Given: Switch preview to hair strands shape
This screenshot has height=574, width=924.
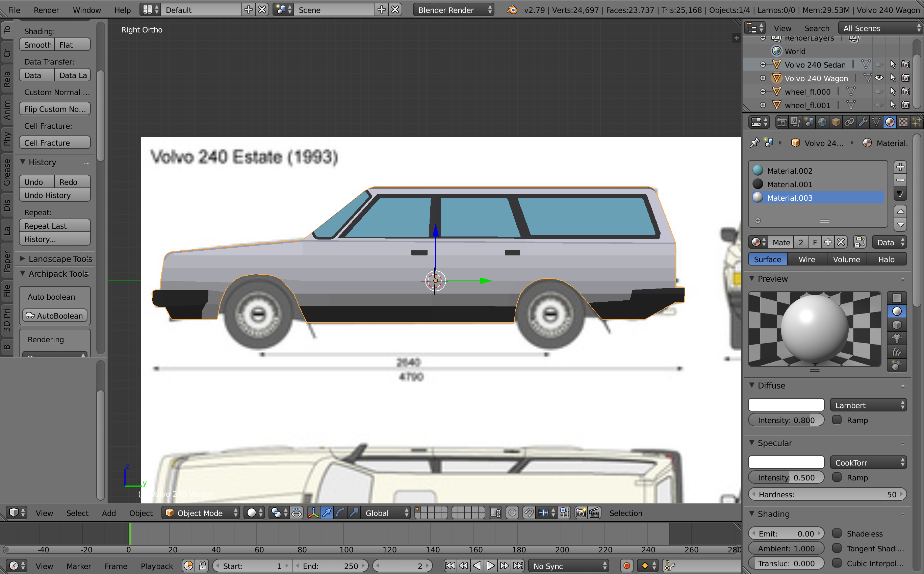Looking at the screenshot, I should point(897,352).
